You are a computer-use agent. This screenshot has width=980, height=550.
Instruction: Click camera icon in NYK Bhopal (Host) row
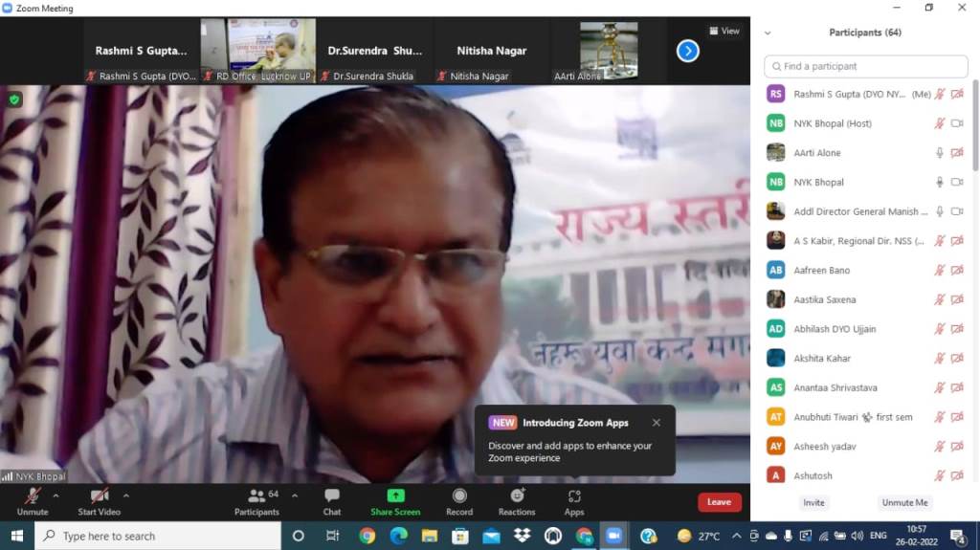[957, 123]
